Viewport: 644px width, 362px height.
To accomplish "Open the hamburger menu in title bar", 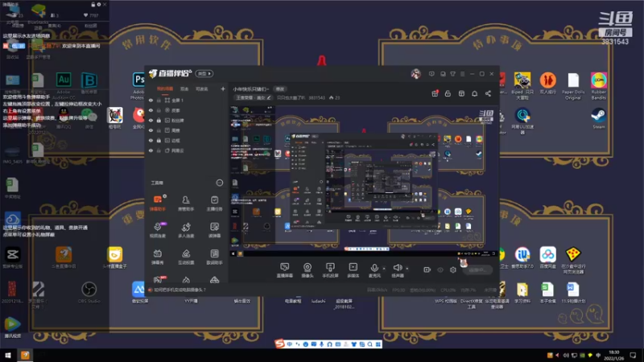I will [462, 74].
